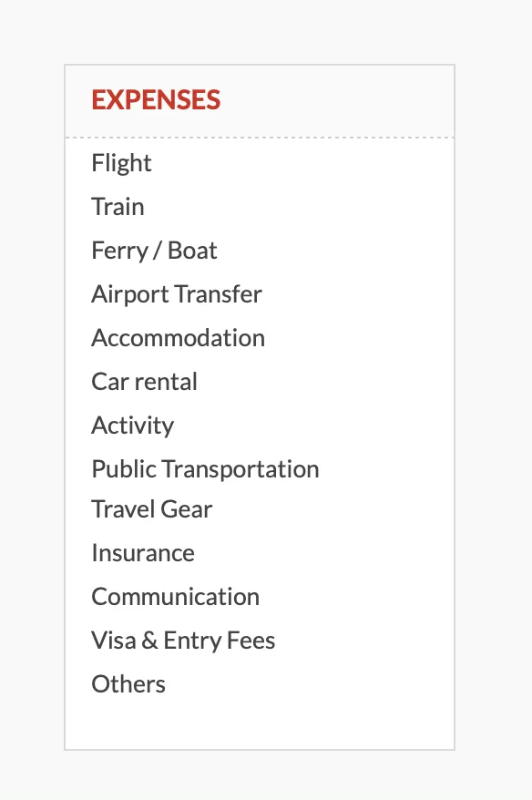Select the Activity expense item
Screen dimensions: 532x800
[132, 426]
